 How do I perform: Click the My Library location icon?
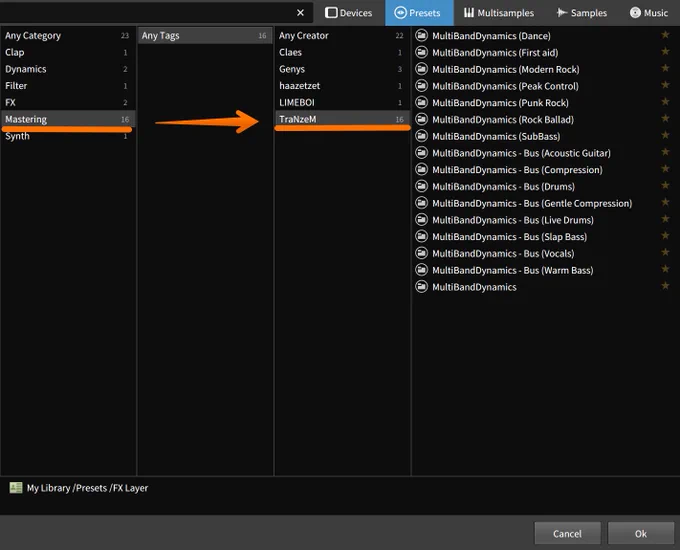[16, 488]
